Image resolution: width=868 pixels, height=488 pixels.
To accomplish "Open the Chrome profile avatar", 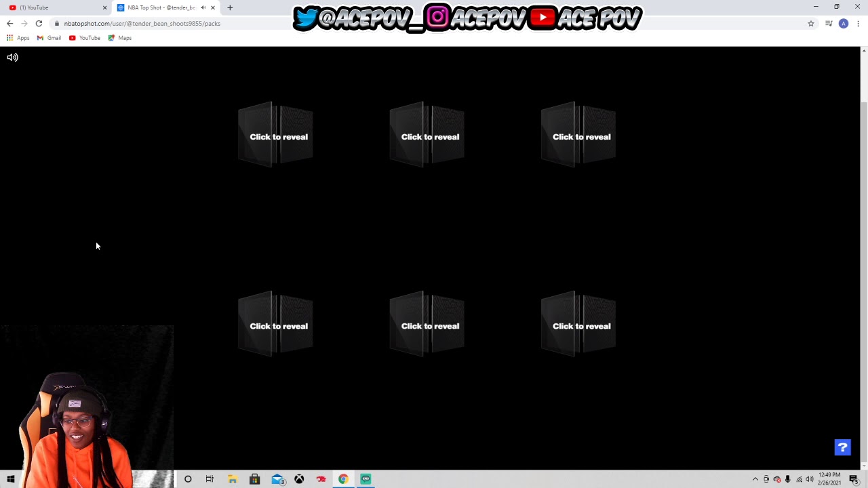I will pyautogui.click(x=844, y=24).
